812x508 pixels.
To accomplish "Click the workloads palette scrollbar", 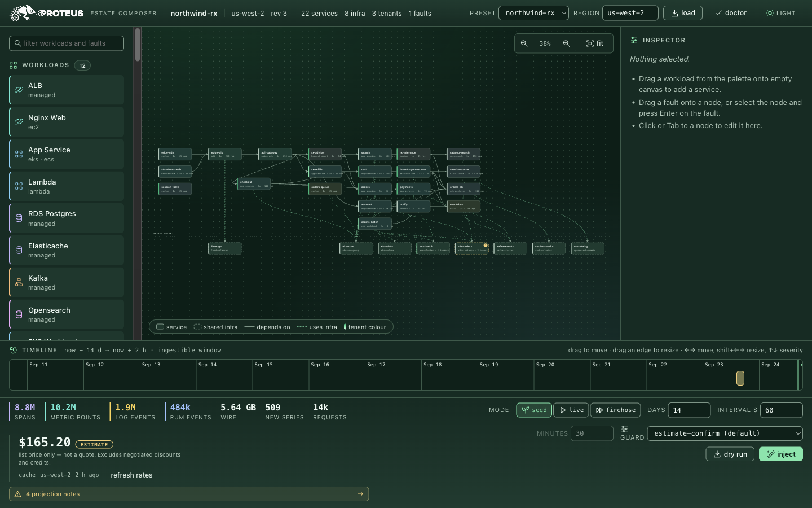I will pos(138,45).
